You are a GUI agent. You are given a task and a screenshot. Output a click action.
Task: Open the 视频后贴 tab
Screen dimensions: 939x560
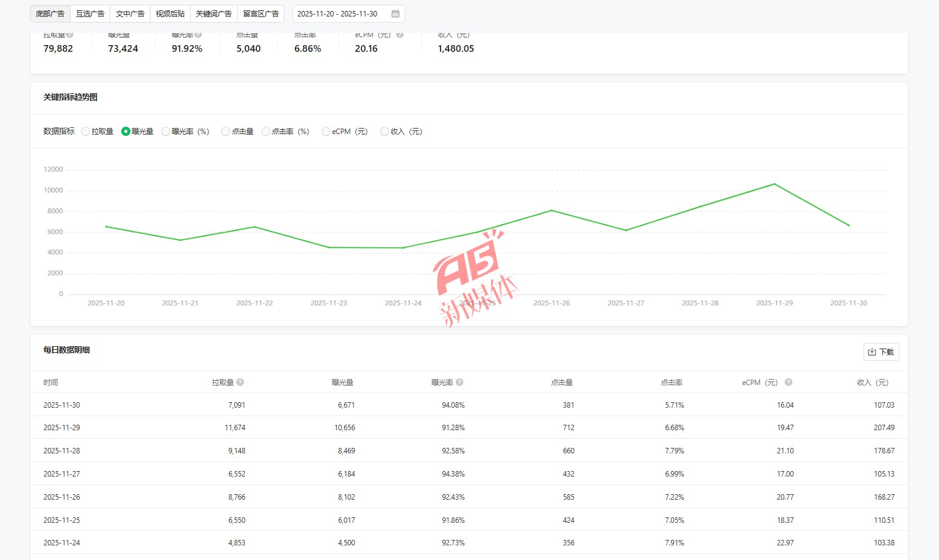(170, 13)
